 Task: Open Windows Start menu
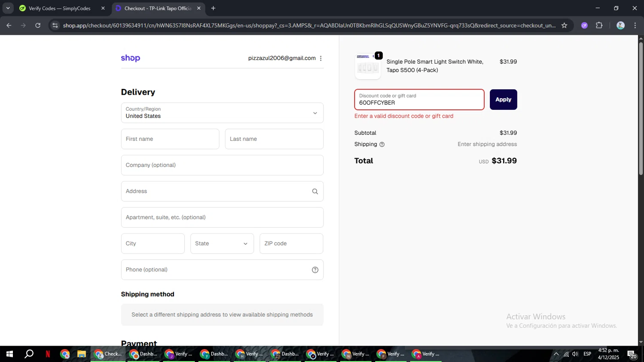[x=9, y=354]
